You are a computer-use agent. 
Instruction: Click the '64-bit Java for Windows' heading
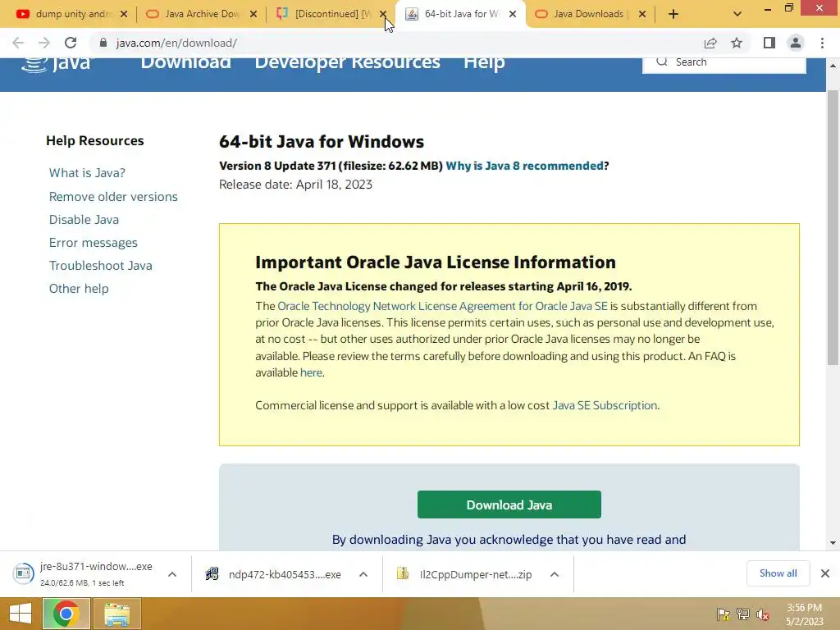click(x=322, y=142)
